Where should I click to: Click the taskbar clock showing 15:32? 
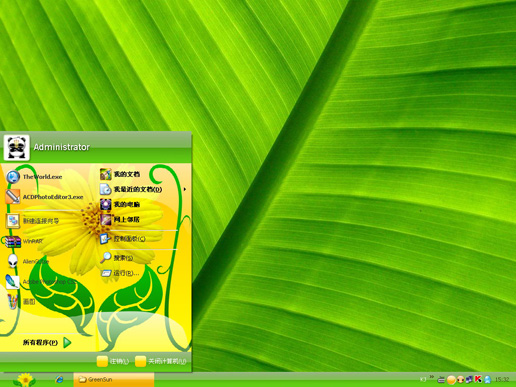pyautogui.click(x=502, y=379)
